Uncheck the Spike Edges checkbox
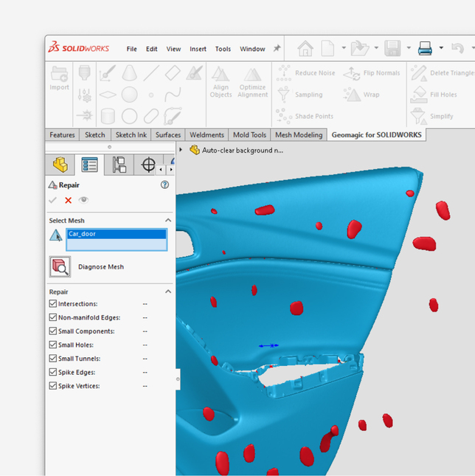The height and width of the screenshot is (476, 475). 53,372
